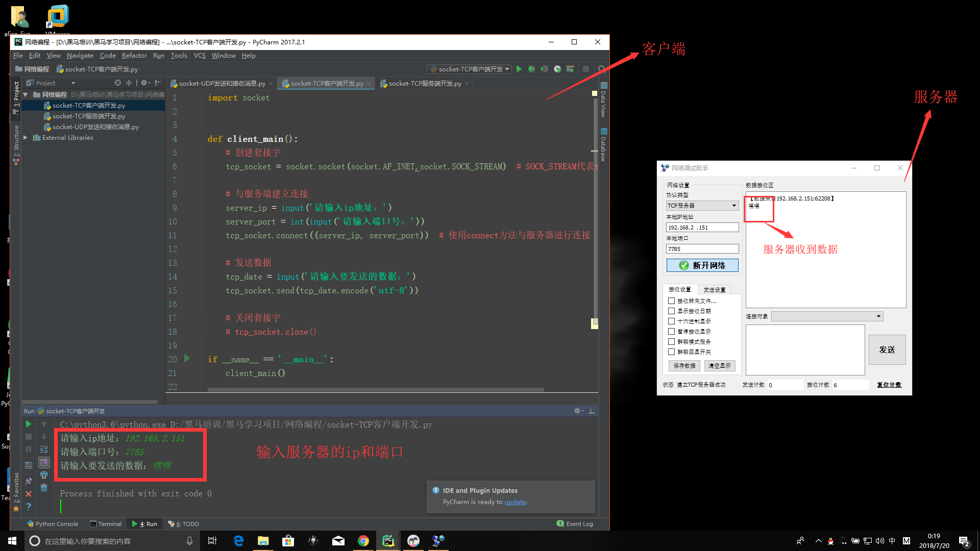Screen dimensions: 980x551
Task: Open Run panel settings gear
Action: coord(577,411)
